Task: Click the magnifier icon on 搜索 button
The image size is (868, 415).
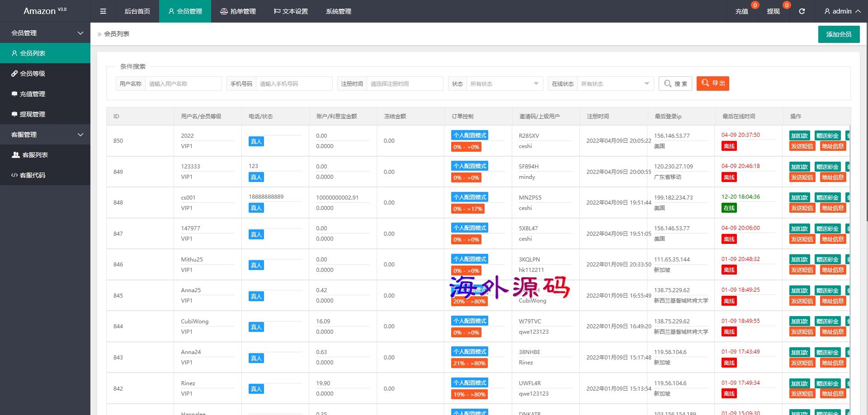Action: (x=668, y=84)
